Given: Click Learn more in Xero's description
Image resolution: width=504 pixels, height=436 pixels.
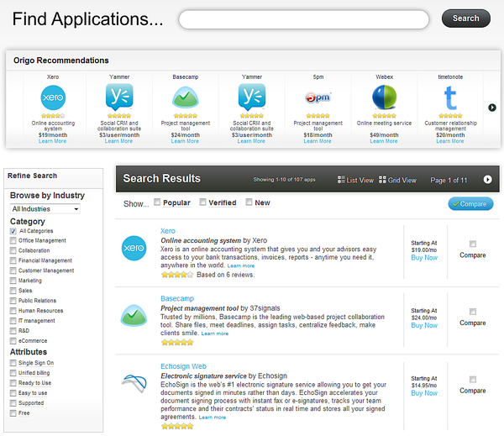Looking at the screenshot, I should coord(241,266).
